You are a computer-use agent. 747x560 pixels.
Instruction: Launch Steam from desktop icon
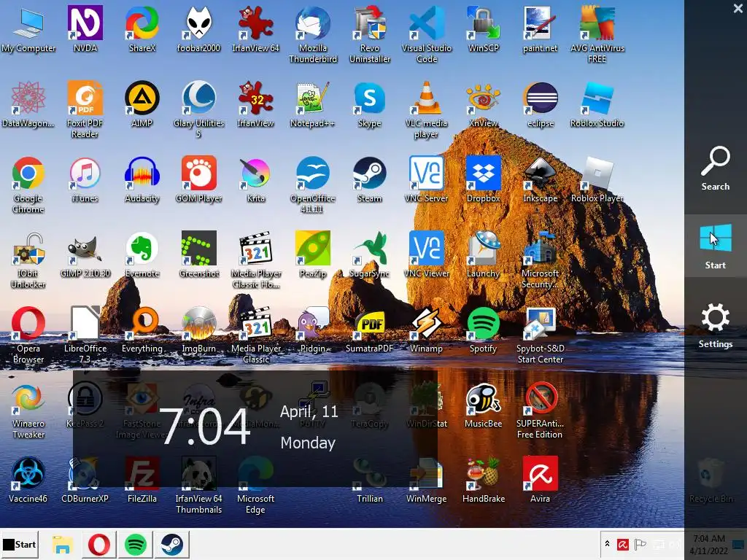pos(370,179)
